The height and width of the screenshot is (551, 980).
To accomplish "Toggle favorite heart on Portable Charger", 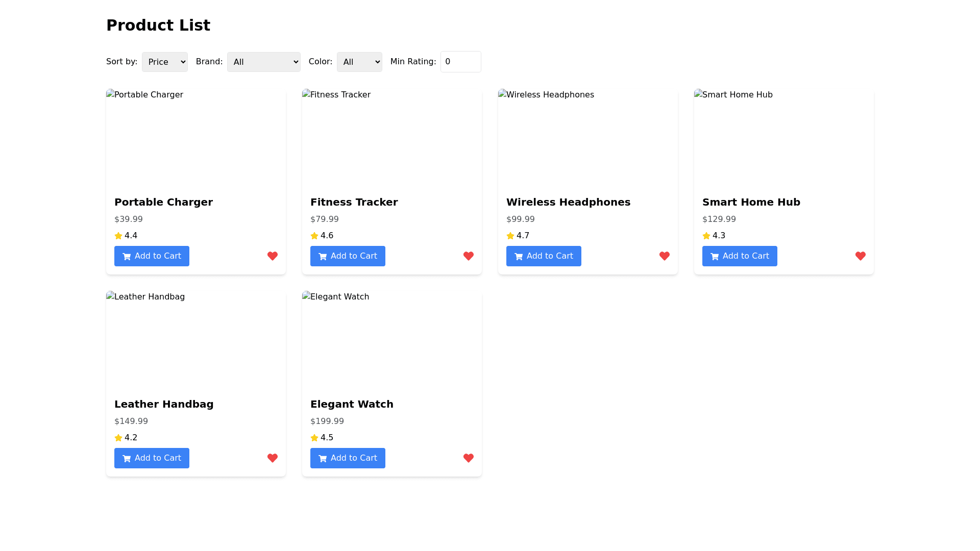I will (273, 256).
